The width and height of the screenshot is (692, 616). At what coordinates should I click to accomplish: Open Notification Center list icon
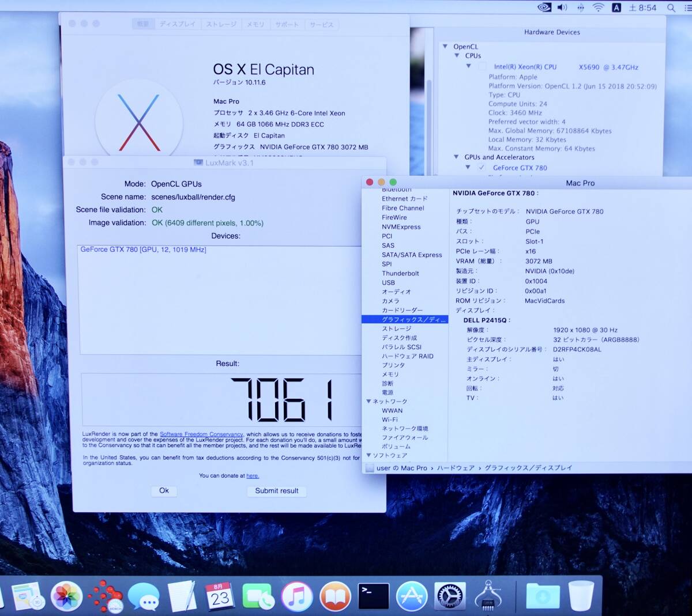point(687,7)
